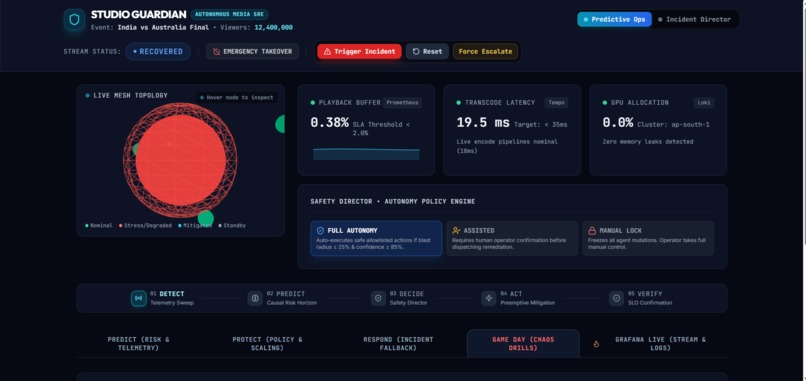
Task: Click the Reset circular arrow icon
Action: pos(416,51)
